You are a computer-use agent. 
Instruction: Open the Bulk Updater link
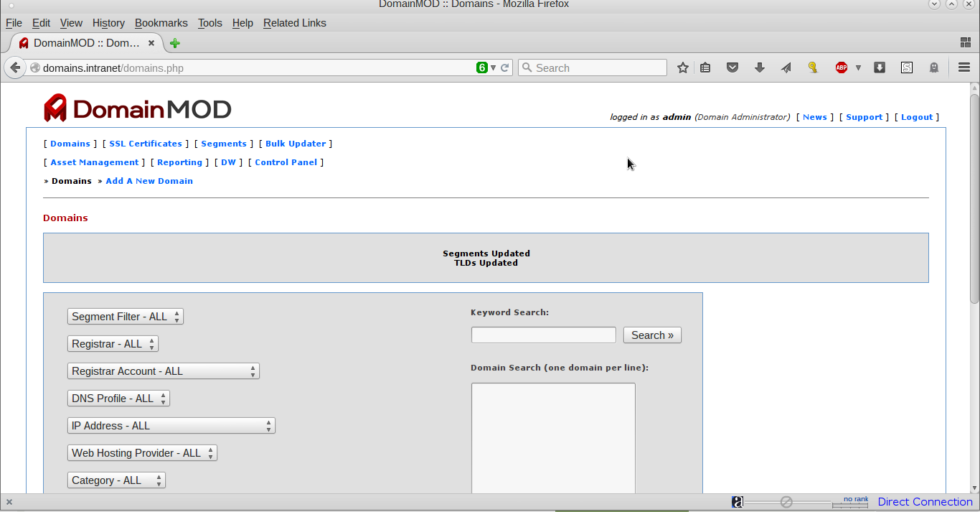pyautogui.click(x=296, y=144)
